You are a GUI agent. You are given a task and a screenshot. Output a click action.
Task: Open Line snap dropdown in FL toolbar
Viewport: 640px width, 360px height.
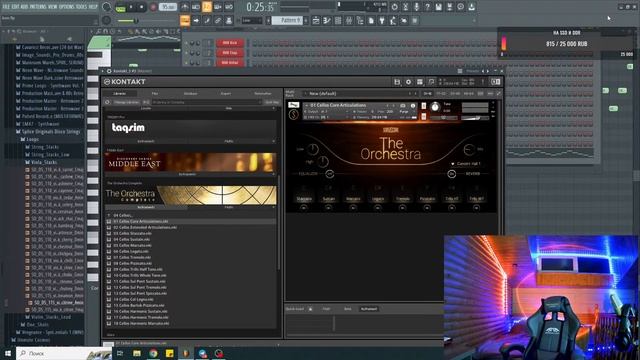point(251,20)
